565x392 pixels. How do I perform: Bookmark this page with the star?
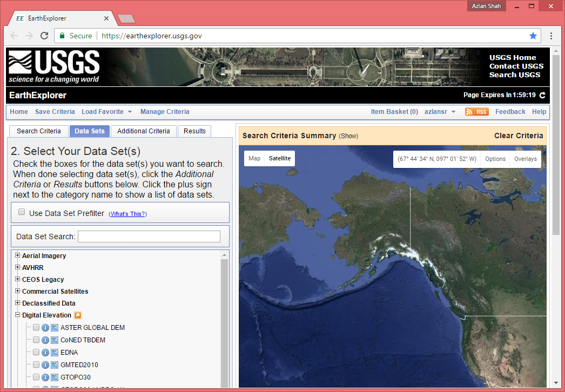click(x=533, y=36)
